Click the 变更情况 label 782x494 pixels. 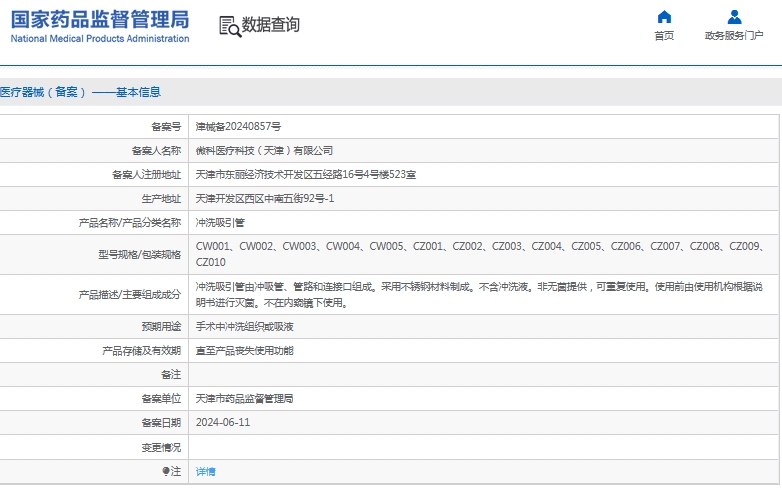tap(161, 448)
